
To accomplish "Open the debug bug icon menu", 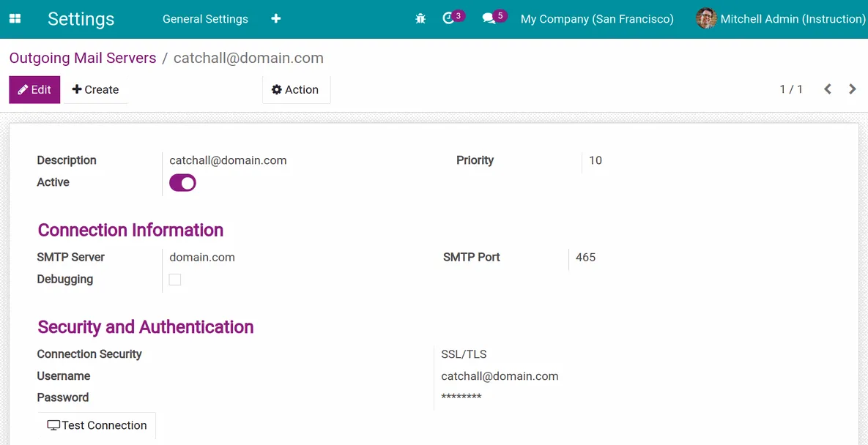I will [x=420, y=19].
